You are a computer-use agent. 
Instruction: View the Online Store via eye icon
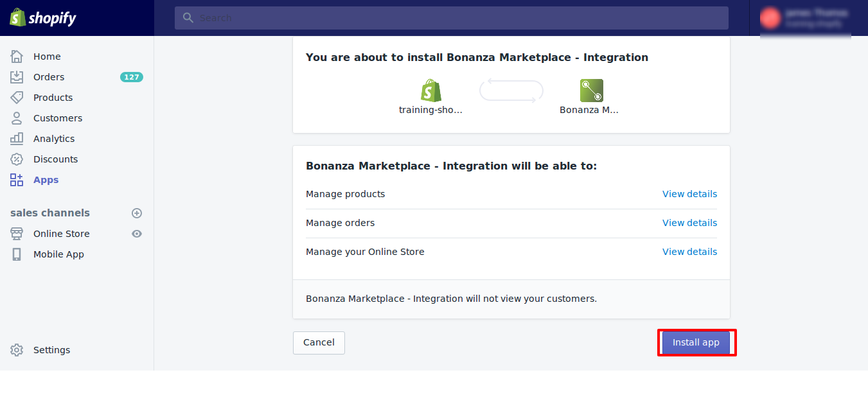point(137,234)
